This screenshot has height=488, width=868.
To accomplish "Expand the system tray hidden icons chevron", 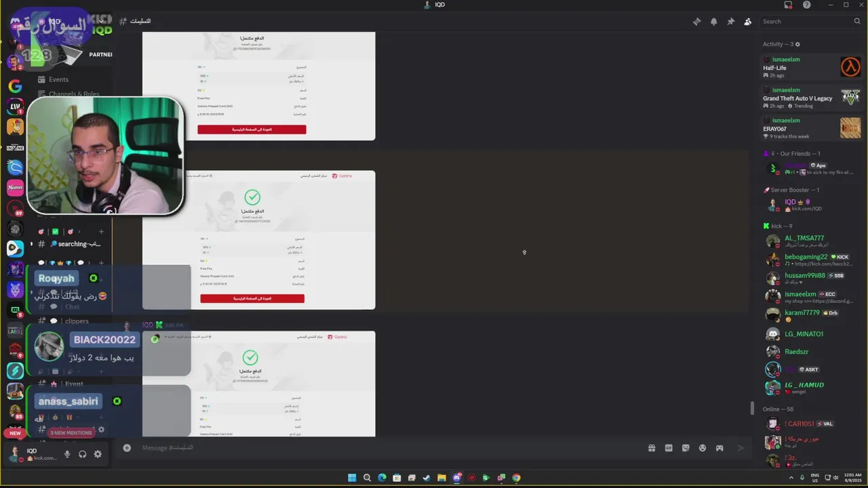I will tap(791, 478).
